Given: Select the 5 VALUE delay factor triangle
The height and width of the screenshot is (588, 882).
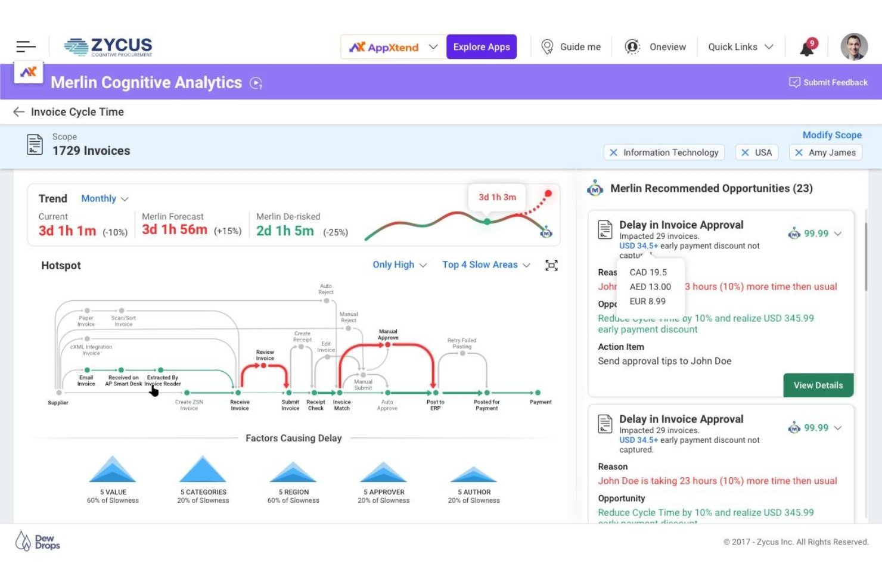Looking at the screenshot, I should pyautogui.click(x=113, y=469).
